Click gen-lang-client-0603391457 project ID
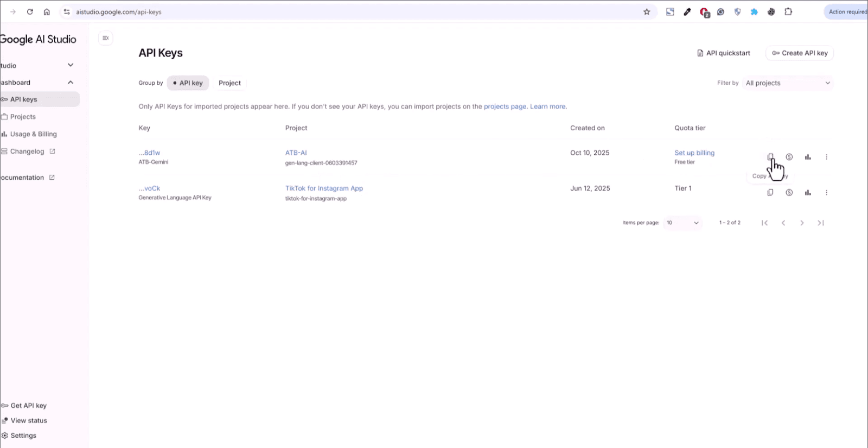 (321, 163)
